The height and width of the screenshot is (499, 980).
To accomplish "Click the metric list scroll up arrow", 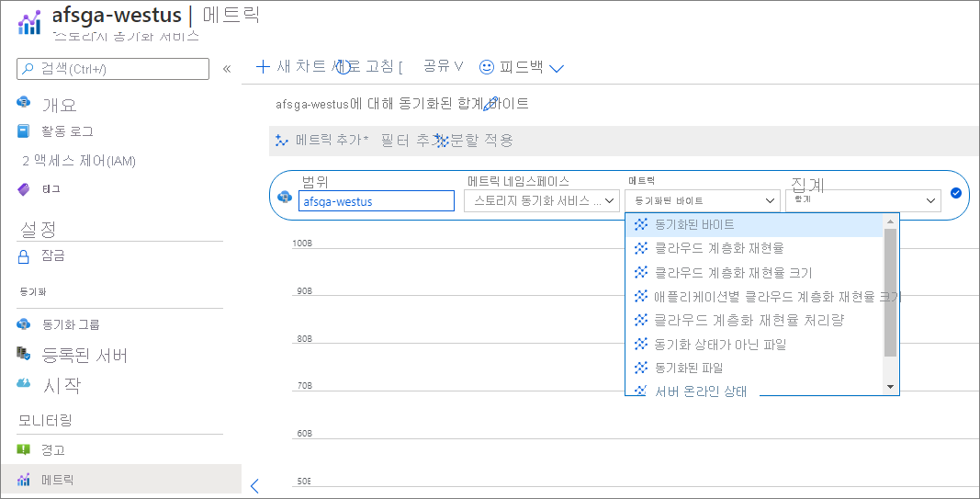I will coord(891,221).
